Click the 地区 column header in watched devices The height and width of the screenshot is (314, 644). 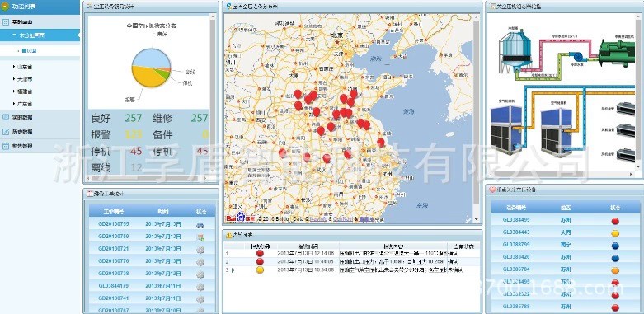pos(566,209)
